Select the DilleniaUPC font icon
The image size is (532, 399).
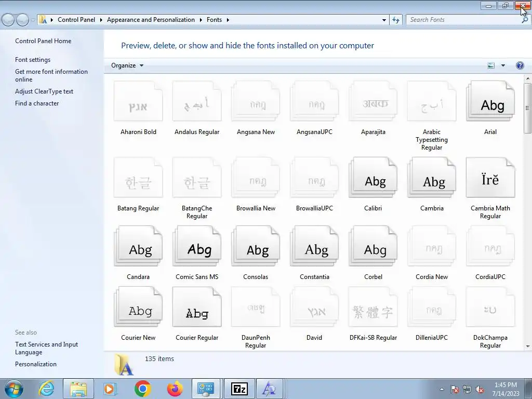(432, 307)
